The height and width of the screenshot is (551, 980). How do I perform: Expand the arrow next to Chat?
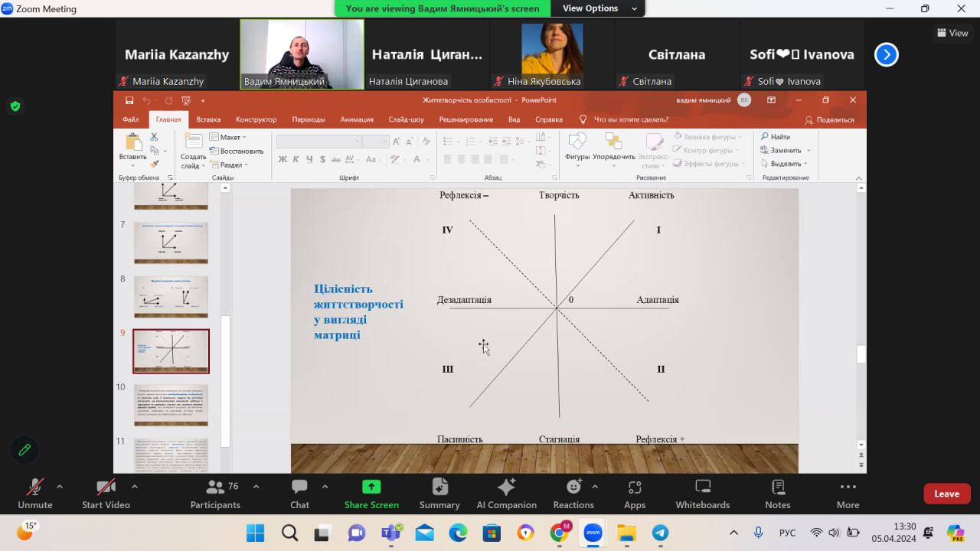325,486
